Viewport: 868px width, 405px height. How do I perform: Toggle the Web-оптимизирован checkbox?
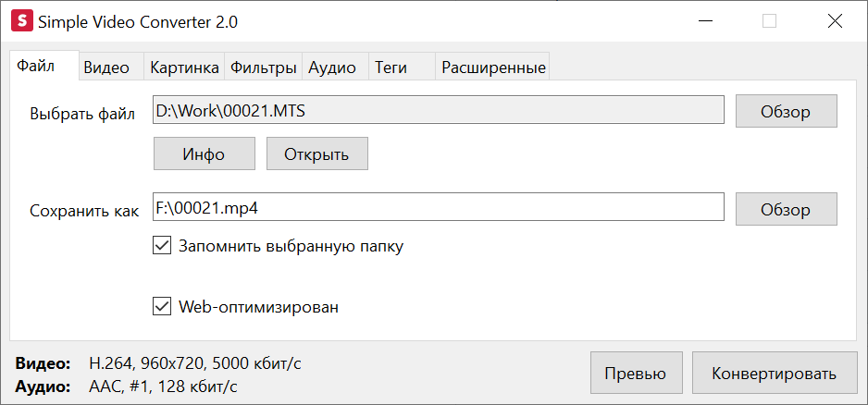162,306
